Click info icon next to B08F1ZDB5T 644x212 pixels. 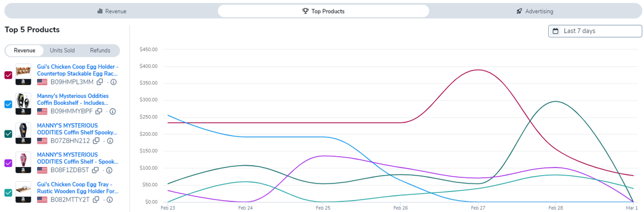coord(110,170)
